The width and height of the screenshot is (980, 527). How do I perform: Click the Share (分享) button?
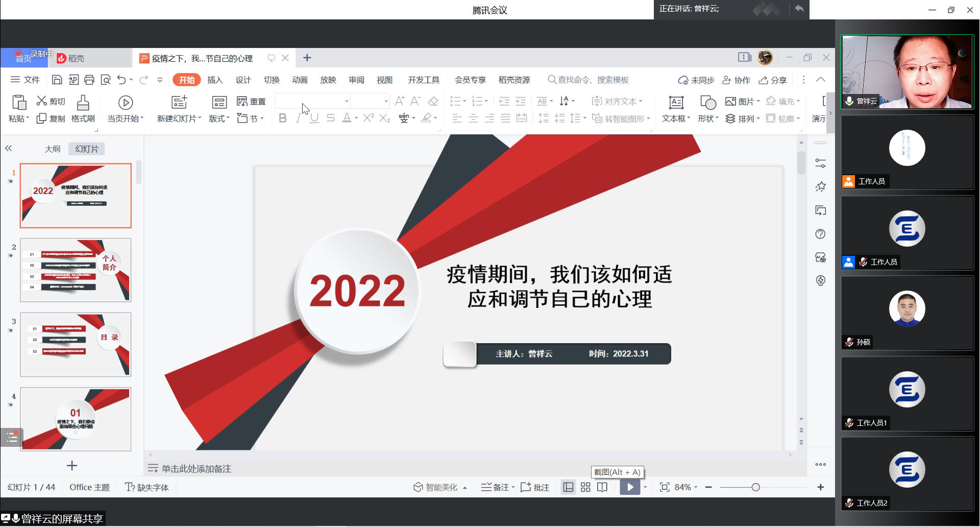point(773,80)
